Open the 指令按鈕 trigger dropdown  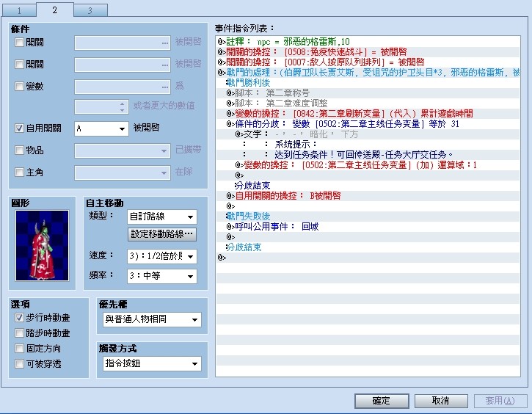pyautogui.click(x=152, y=363)
